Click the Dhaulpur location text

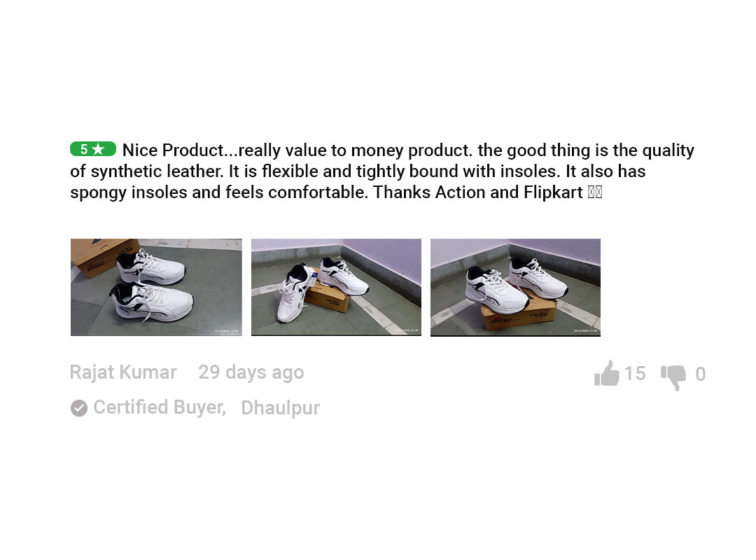pos(280,408)
